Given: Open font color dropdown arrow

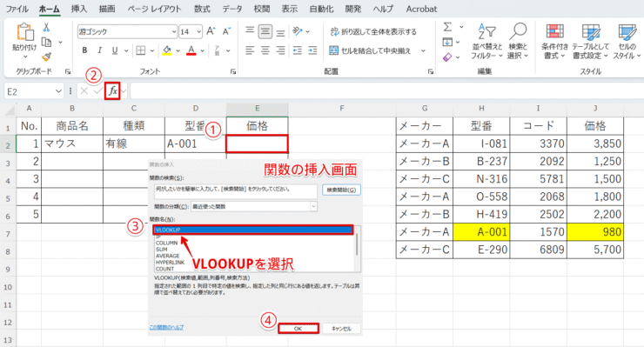Looking at the screenshot, I should coord(203,51).
